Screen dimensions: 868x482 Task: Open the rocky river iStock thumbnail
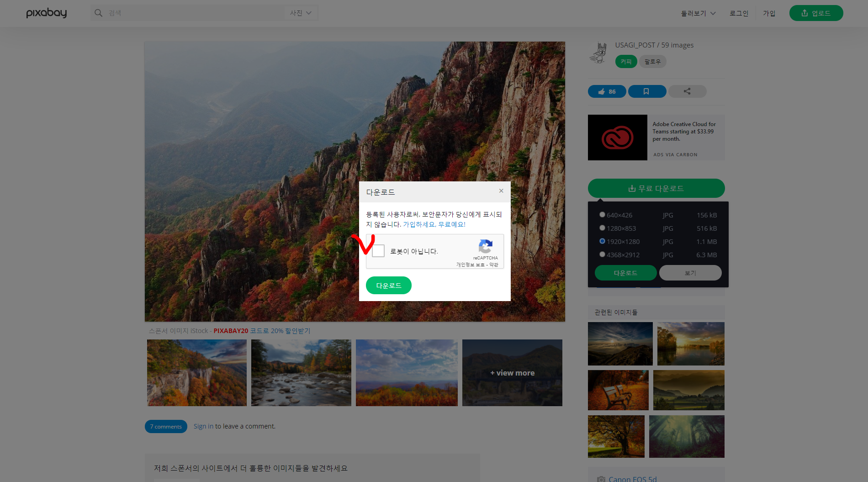[301, 373]
